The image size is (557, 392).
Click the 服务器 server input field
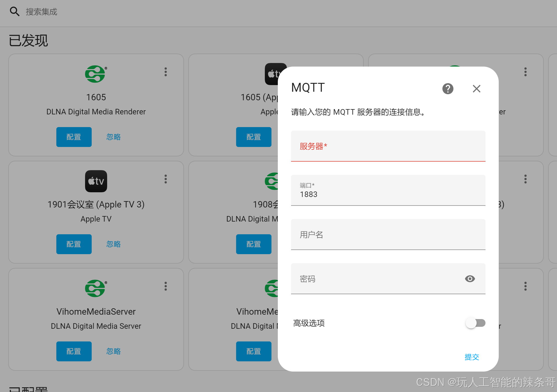(388, 146)
